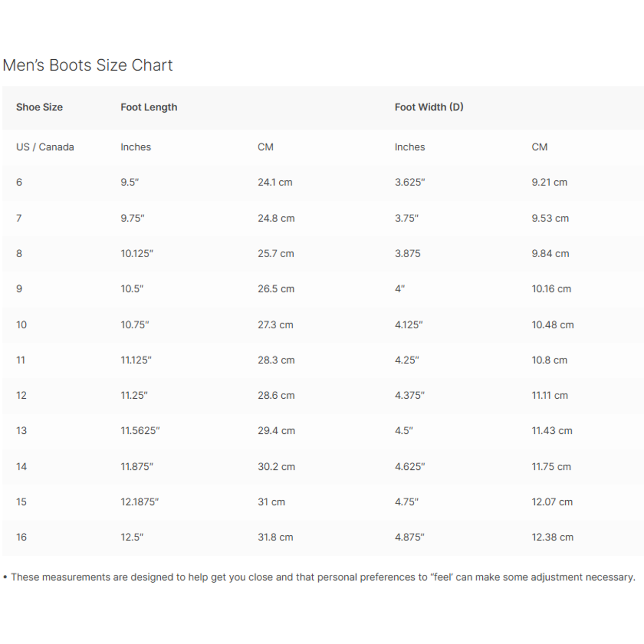Click the Foot Width (D) column header
This screenshot has height=644, width=644.
pos(429,107)
